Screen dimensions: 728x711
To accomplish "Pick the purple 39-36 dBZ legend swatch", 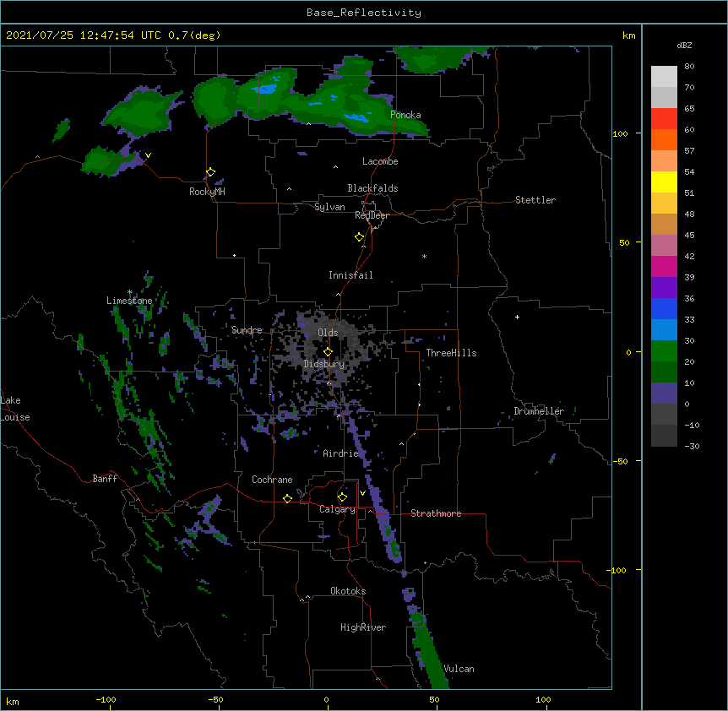I will point(664,288).
